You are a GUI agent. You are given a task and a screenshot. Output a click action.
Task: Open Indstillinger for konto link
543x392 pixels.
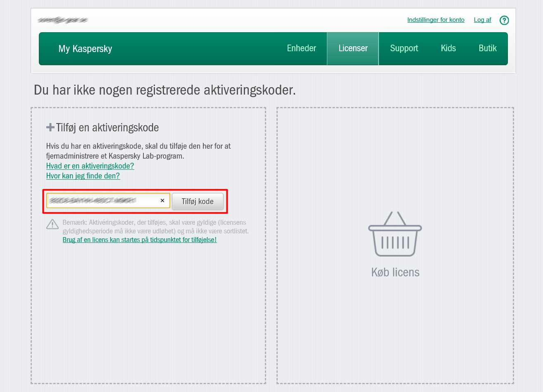436,20
